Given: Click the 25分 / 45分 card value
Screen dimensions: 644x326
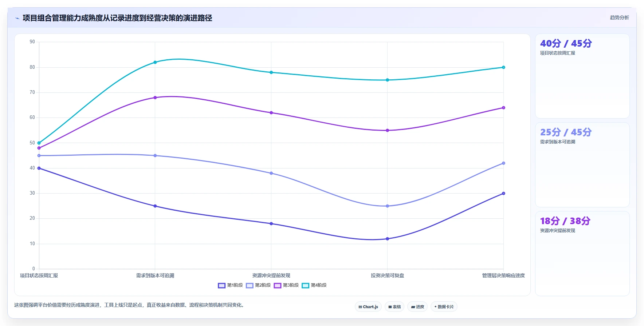Looking at the screenshot, I should click(x=566, y=132).
